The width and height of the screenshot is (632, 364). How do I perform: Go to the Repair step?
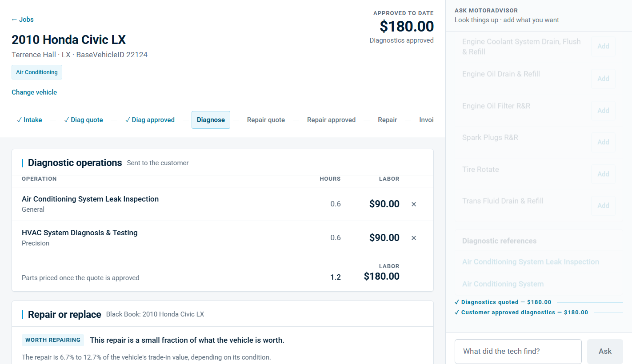click(x=388, y=120)
